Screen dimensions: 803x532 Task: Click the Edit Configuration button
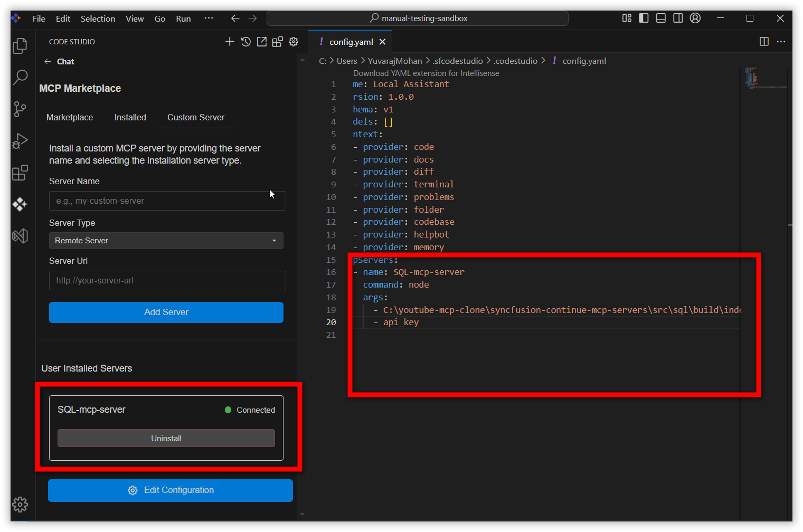(171, 490)
